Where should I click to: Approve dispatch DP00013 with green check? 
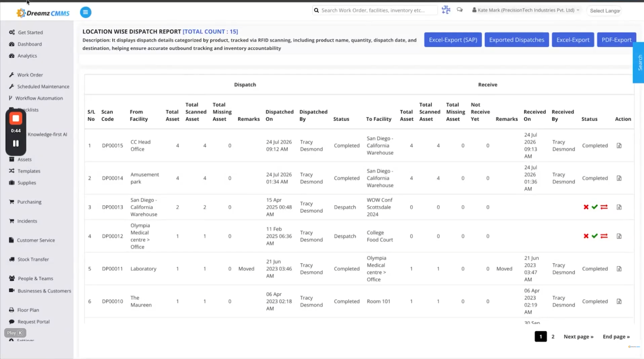pyautogui.click(x=595, y=207)
